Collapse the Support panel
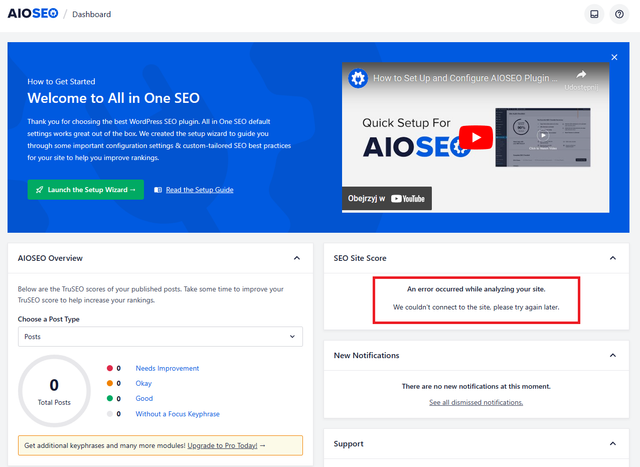This screenshot has width=640, height=467. coord(613,443)
